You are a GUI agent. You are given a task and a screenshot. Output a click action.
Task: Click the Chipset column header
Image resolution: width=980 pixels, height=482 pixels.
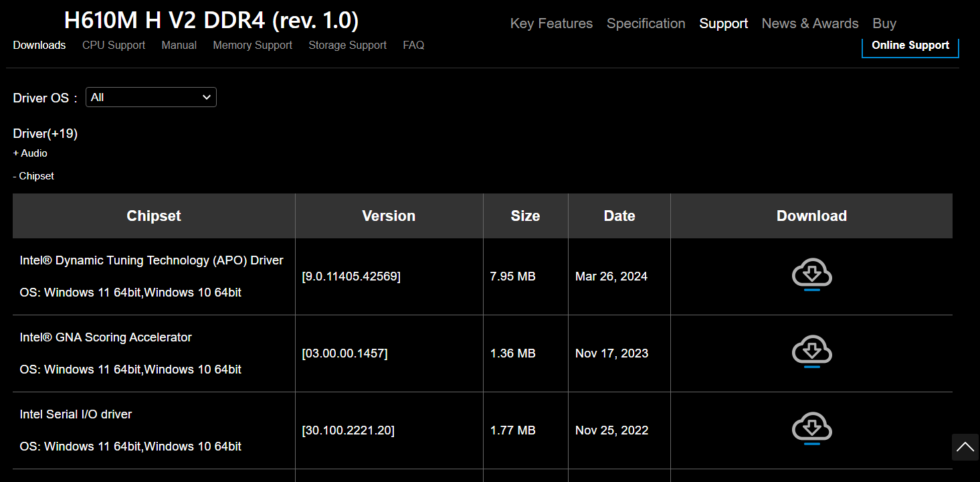click(154, 216)
